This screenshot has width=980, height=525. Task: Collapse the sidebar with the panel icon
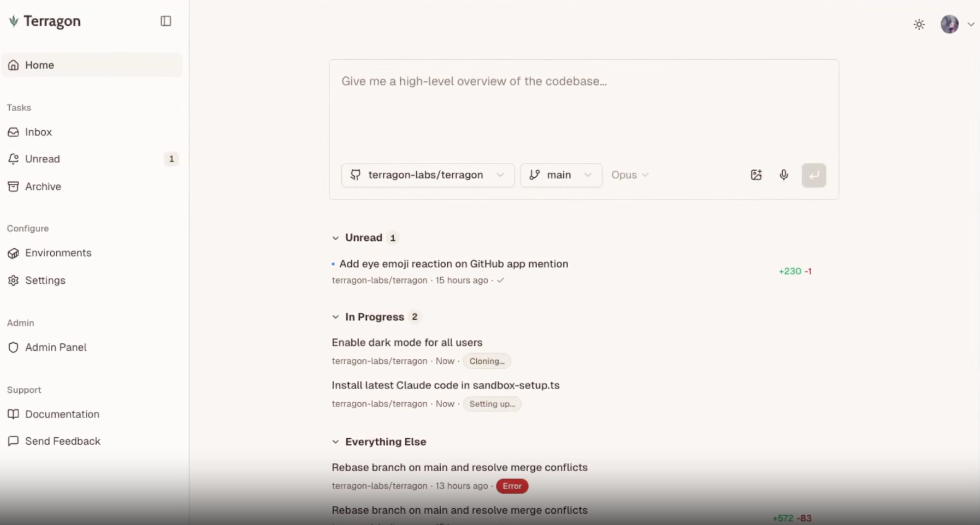[x=166, y=21]
